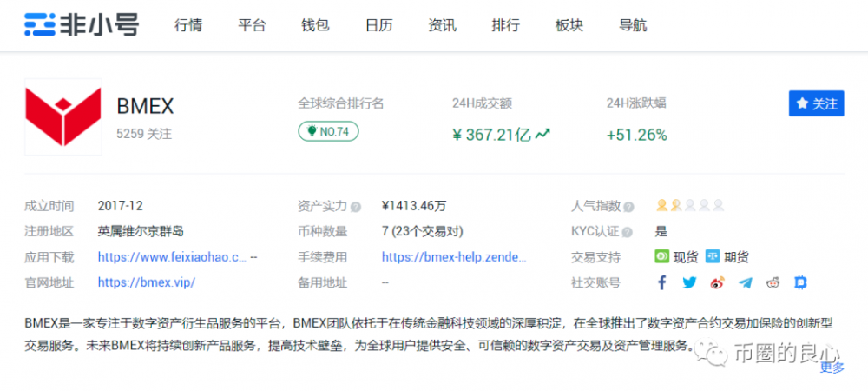Open the Telegram social account icon
The width and height of the screenshot is (868, 391).
pyautogui.click(x=745, y=283)
